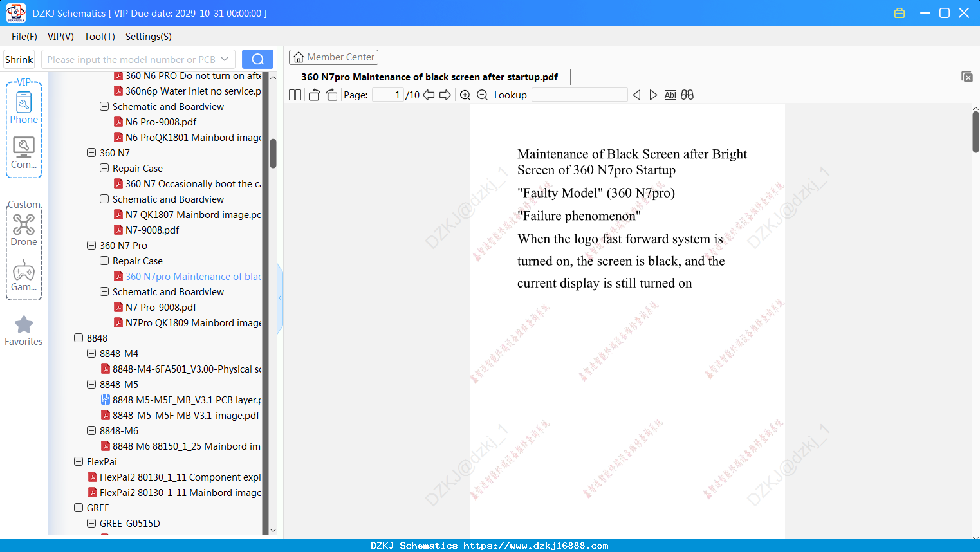Collapse the 8848 brand node

79,338
